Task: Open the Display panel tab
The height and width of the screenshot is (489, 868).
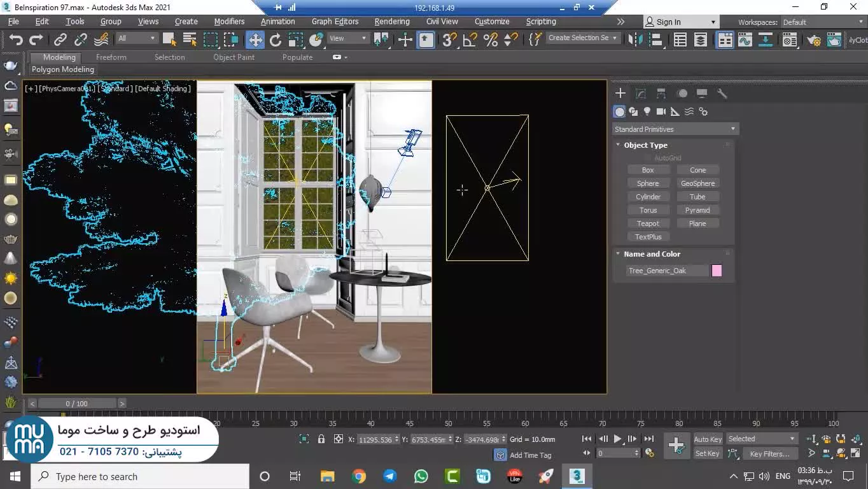Action: click(702, 93)
